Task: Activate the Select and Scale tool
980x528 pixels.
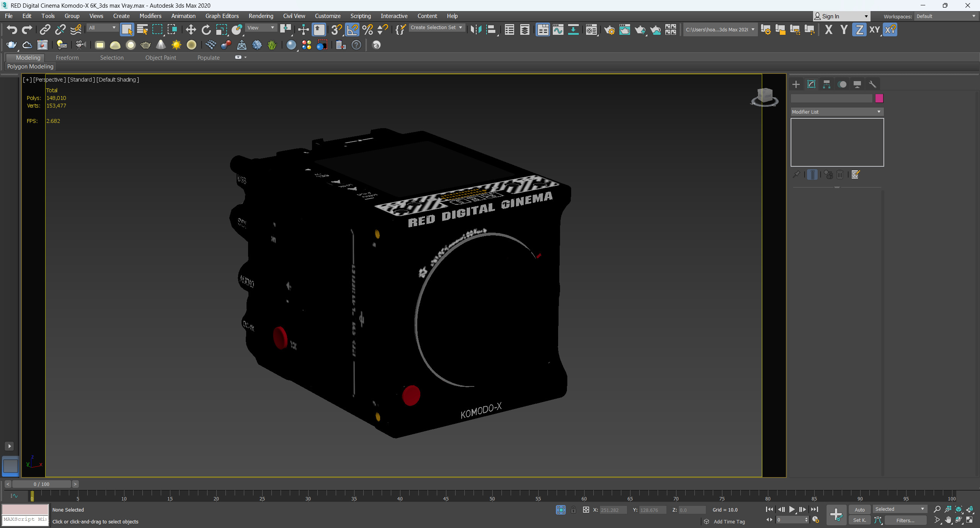Action: point(221,29)
